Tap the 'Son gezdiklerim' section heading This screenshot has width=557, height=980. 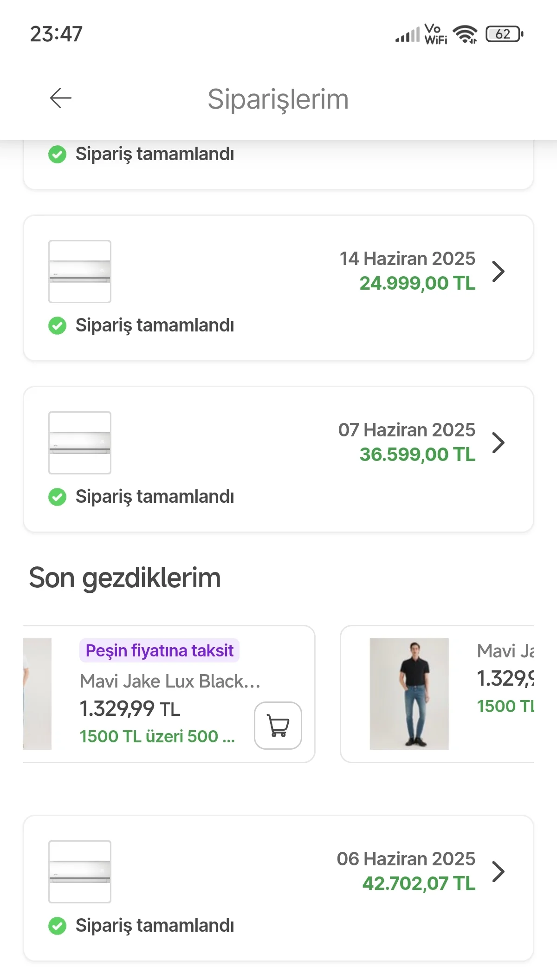125,578
